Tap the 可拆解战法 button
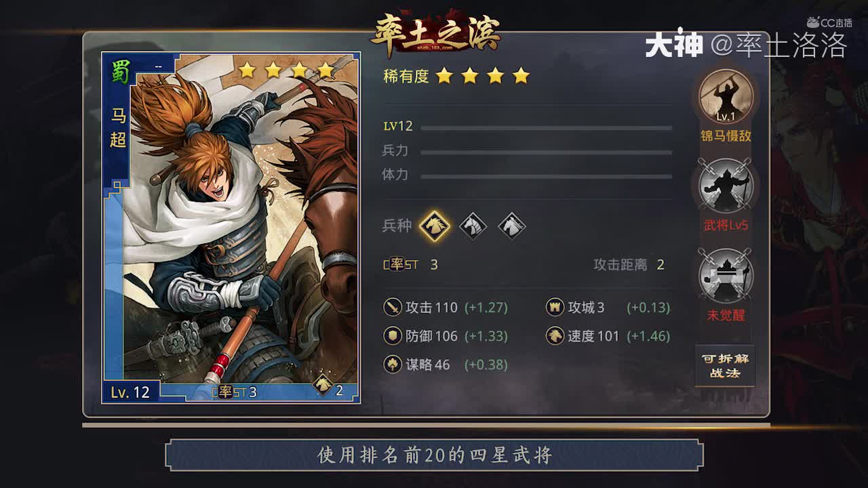The width and height of the screenshot is (868, 488). [x=725, y=366]
